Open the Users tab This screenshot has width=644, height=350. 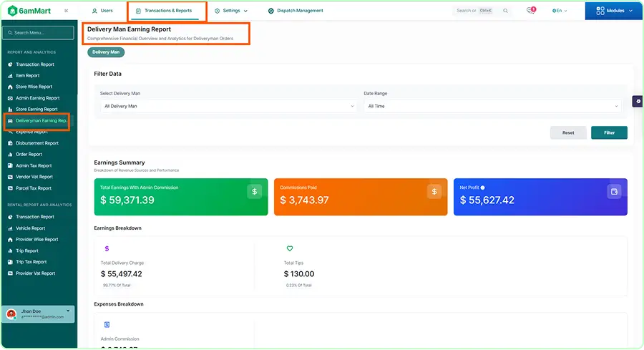[x=102, y=11]
